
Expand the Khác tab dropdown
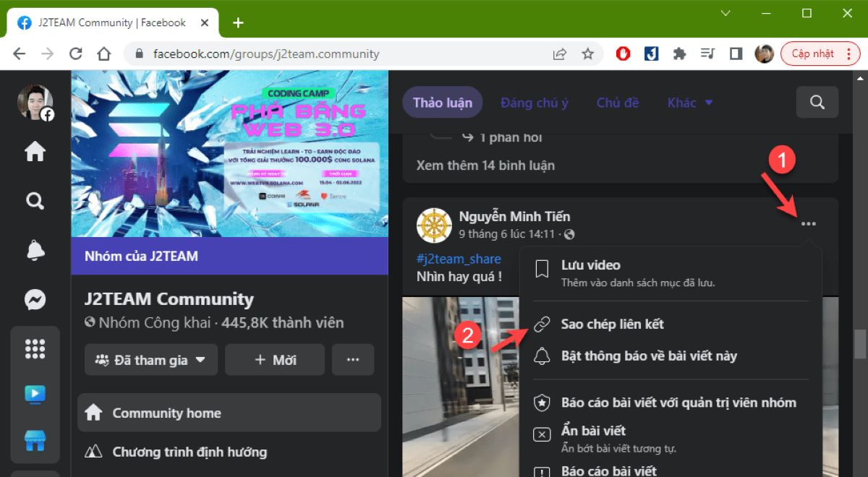690,103
